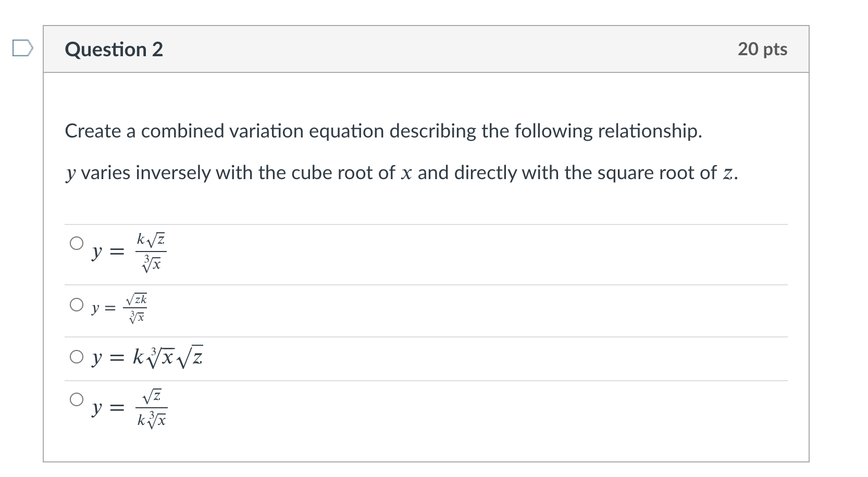Screen dimensions: 868x477
Task: Click the italic z ending the statement
Action: click(727, 173)
